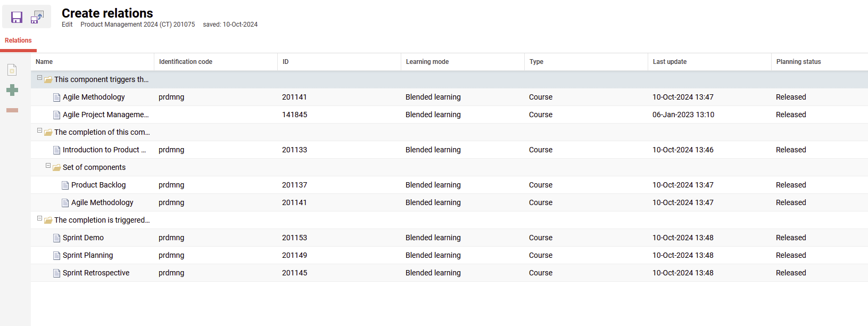
Task: Sort by the Name column header
Action: point(44,62)
